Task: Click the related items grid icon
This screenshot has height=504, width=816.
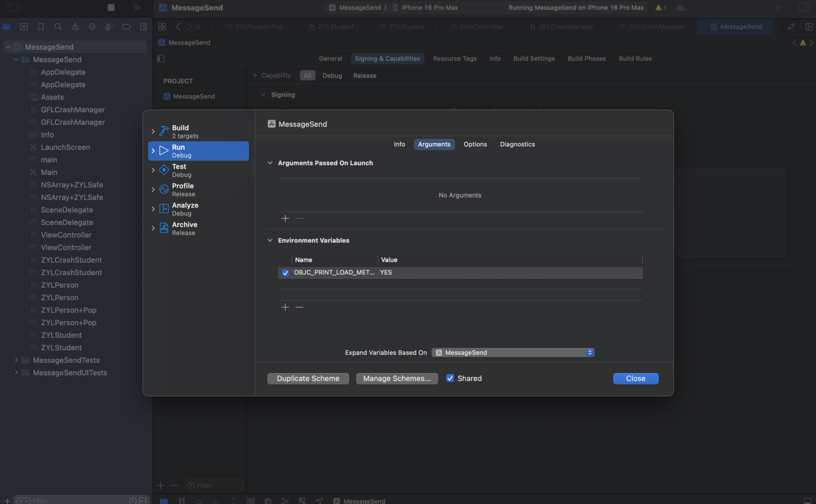Action: [x=162, y=27]
